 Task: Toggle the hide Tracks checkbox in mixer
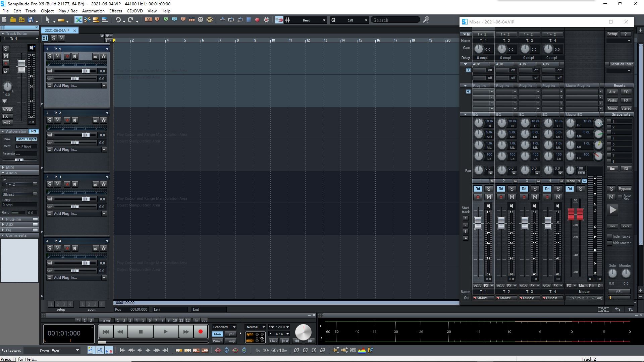click(x=610, y=236)
